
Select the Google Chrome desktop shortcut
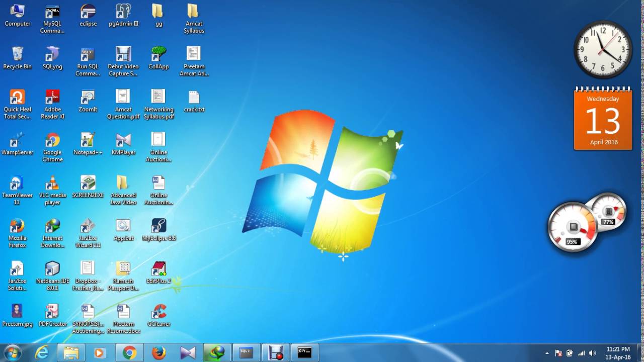click(x=52, y=147)
